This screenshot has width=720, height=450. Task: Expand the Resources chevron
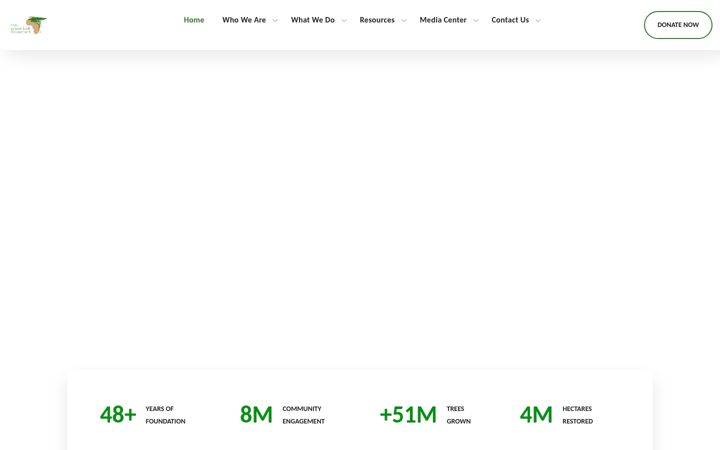tap(404, 21)
